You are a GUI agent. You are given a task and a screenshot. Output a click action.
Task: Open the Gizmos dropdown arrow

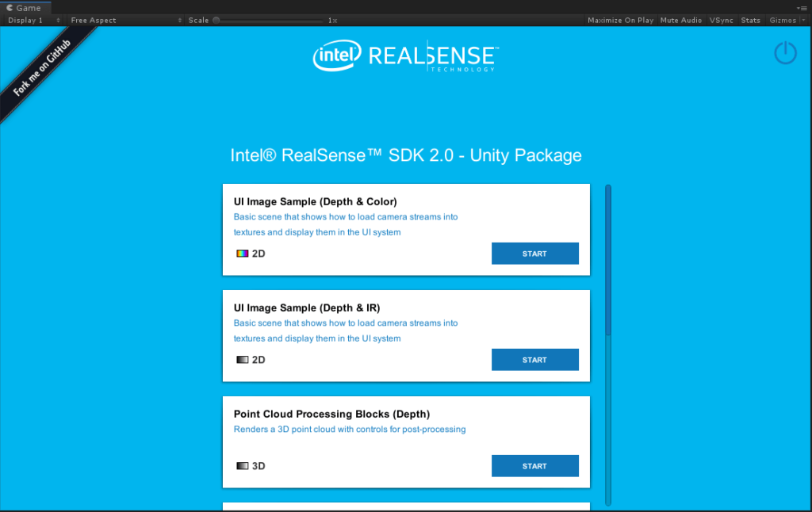(804, 20)
